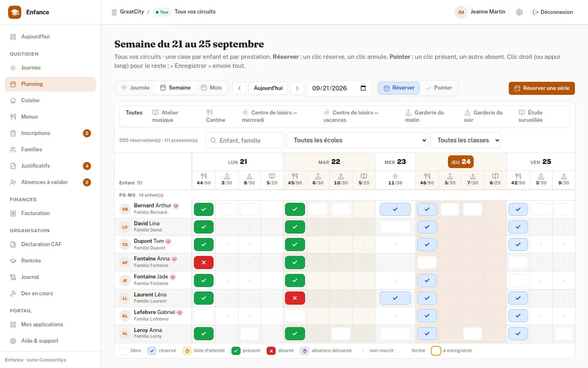Click the Réserver une série button
Viewport: 588px width, 368px height.
coord(542,88)
